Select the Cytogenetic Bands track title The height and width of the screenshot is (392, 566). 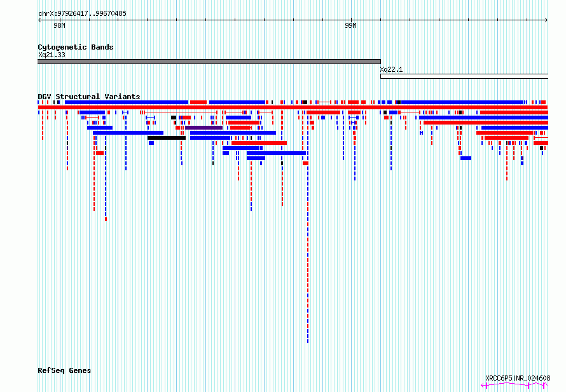point(76,47)
